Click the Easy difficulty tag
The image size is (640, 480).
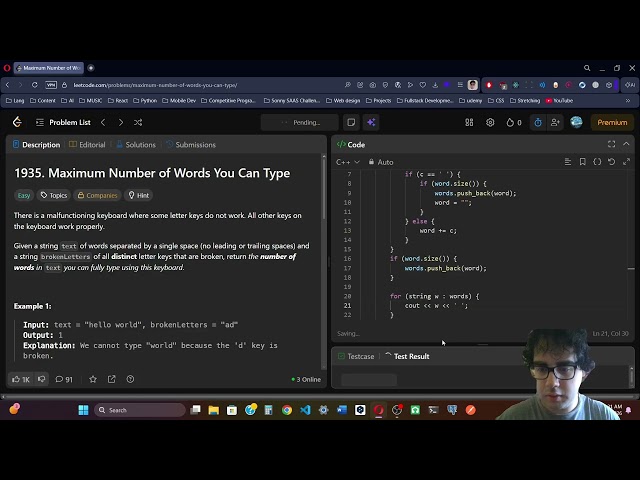pyautogui.click(x=24, y=196)
